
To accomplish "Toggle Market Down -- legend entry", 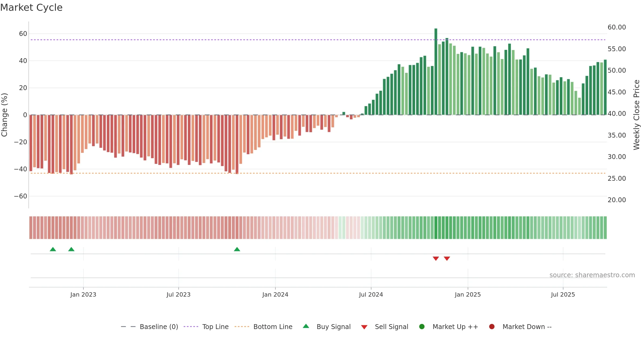I will (x=520, y=327).
